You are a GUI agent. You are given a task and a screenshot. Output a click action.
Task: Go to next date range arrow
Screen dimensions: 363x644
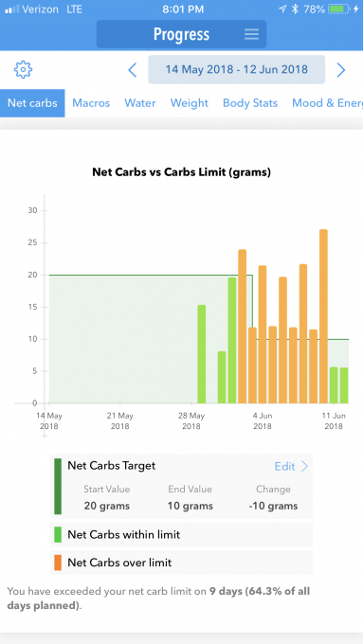(341, 70)
